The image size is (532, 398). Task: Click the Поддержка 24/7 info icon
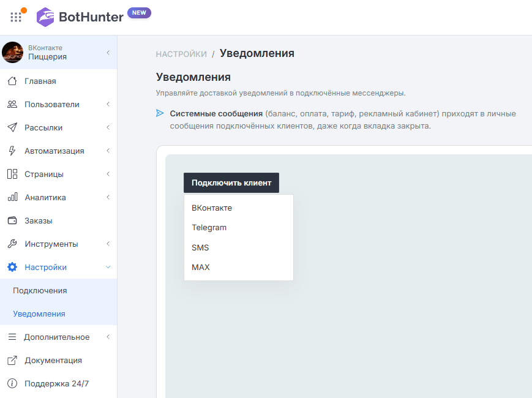click(12, 383)
